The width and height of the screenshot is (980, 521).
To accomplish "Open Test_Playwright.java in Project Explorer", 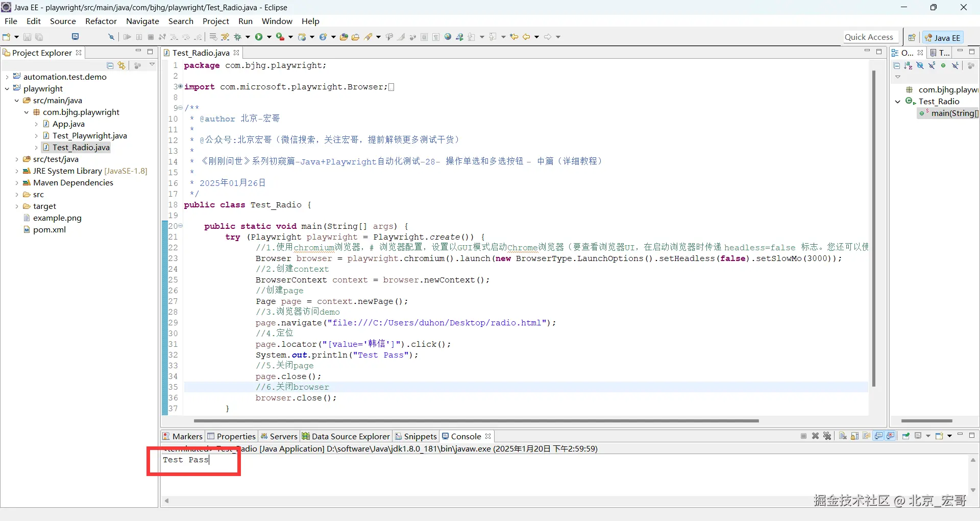I will pyautogui.click(x=89, y=136).
